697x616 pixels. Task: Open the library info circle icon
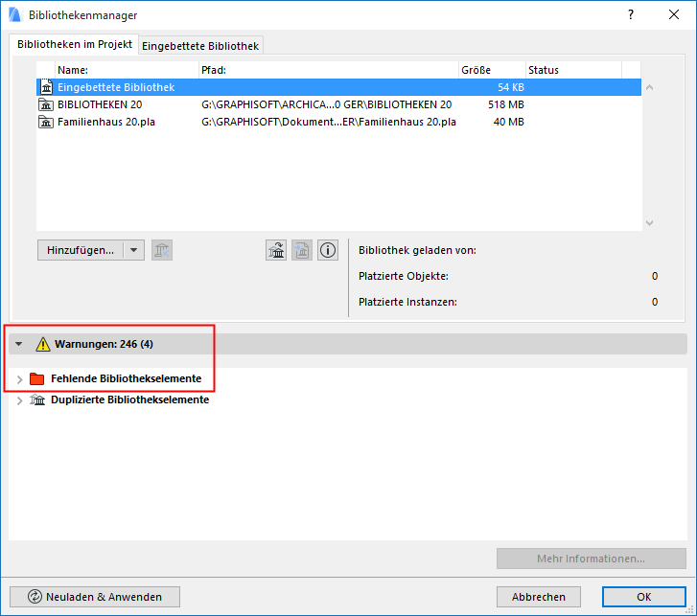tap(328, 250)
